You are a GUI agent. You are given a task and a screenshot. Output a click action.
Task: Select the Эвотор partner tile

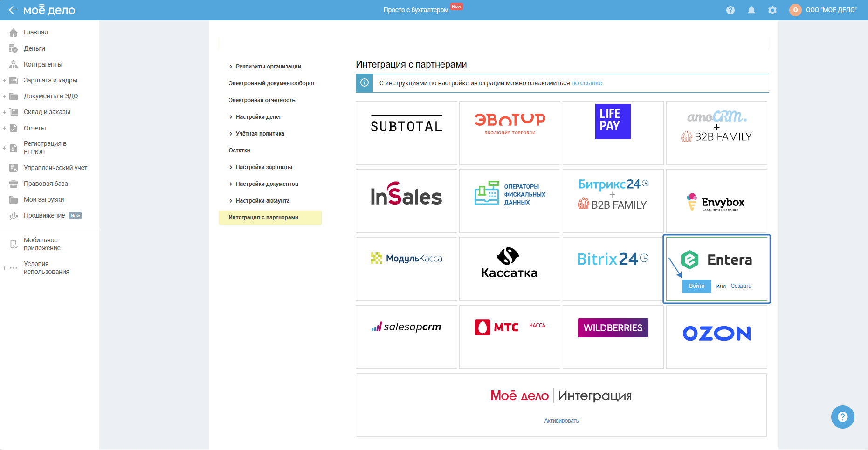coord(510,133)
